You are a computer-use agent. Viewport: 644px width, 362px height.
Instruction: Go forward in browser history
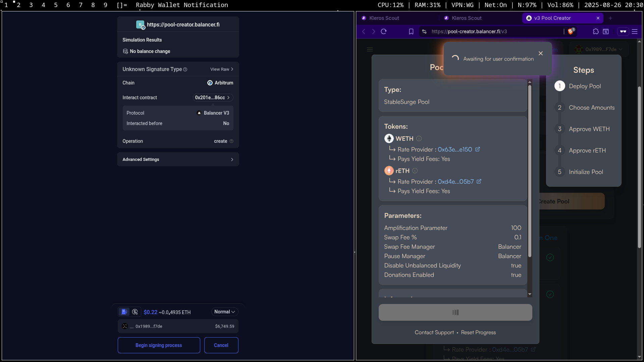(x=374, y=32)
